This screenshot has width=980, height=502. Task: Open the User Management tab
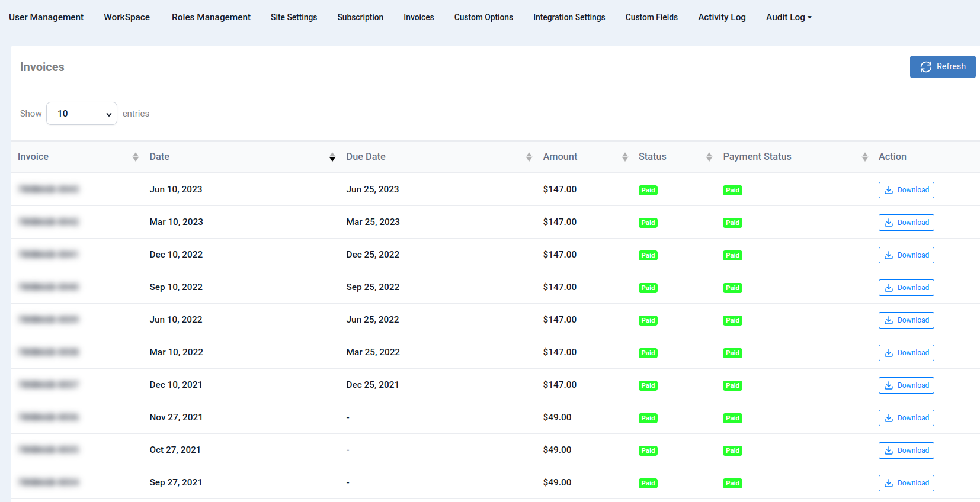tap(46, 17)
